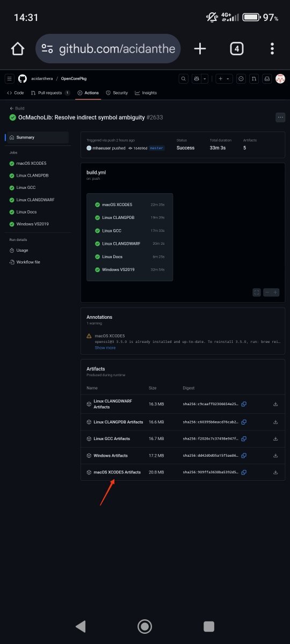Open Windows VS2019 job in workflow graph
This screenshot has width=290, height=644.
[130, 269]
